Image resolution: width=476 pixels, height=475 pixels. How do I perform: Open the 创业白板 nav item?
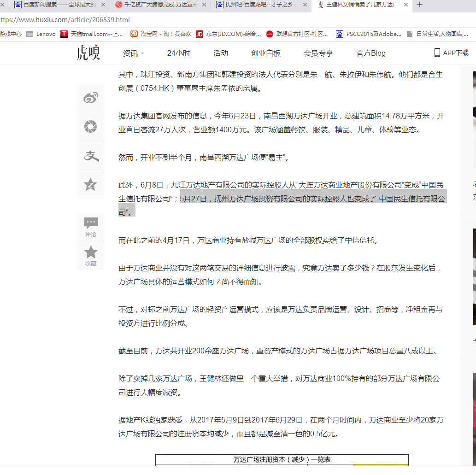265,53
